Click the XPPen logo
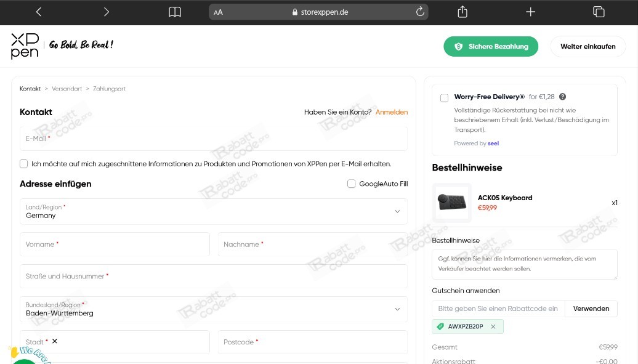638x364 pixels. [25, 46]
